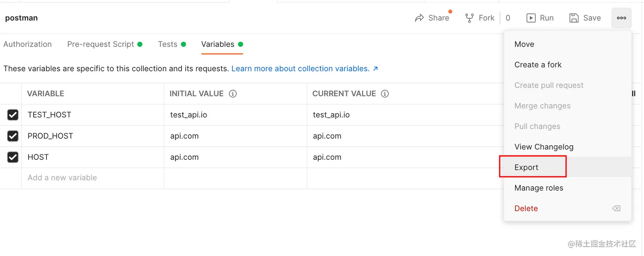Select Create a fork menu entry
Viewport: 644px width, 256px height.
(x=538, y=65)
